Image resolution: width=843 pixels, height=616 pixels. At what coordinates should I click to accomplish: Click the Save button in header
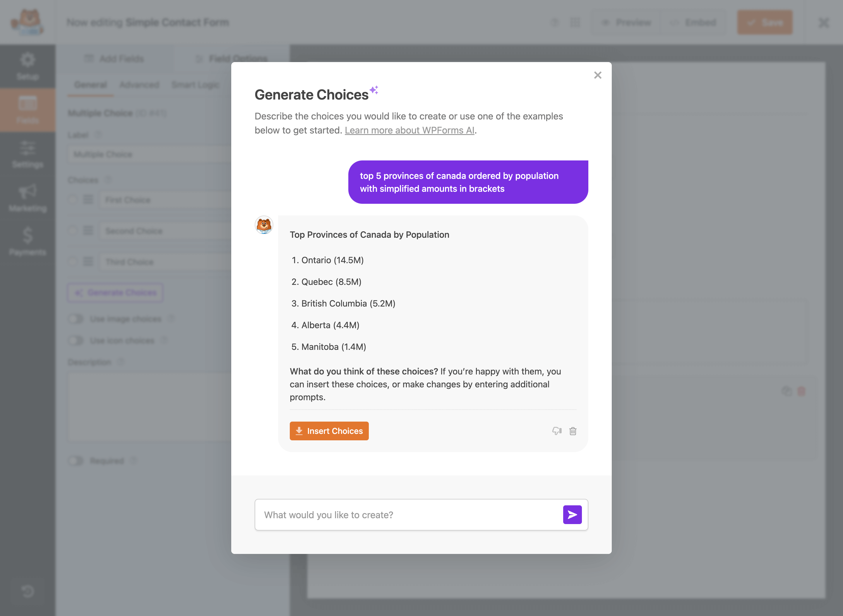pos(764,22)
